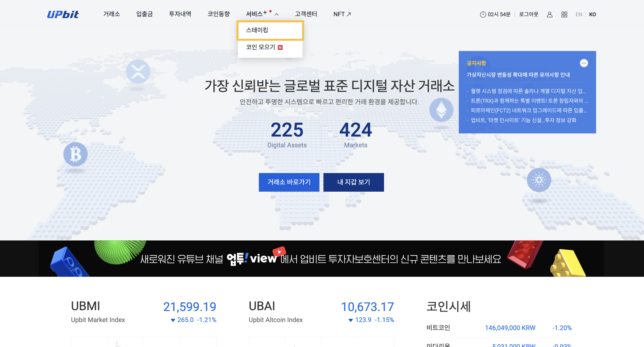The image size is (644, 347).
Task: Open notice about 피르마체인(FCT2) 네트워크 업그레이드
Action: pos(528,110)
